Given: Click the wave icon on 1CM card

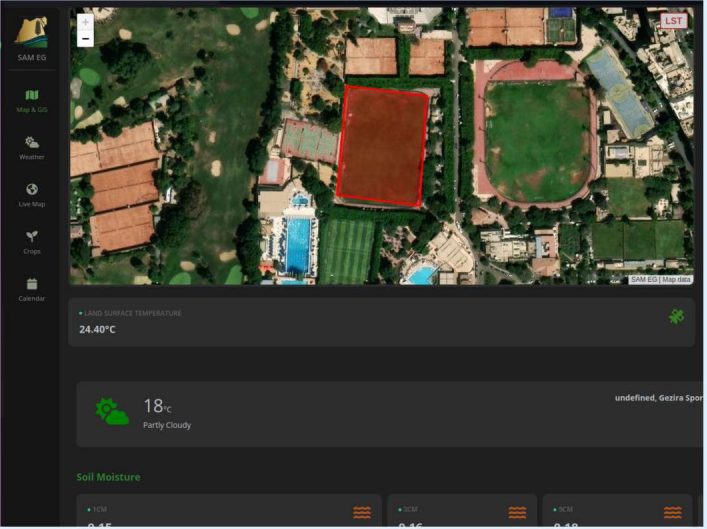Looking at the screenshot, I should pos(361,513).
